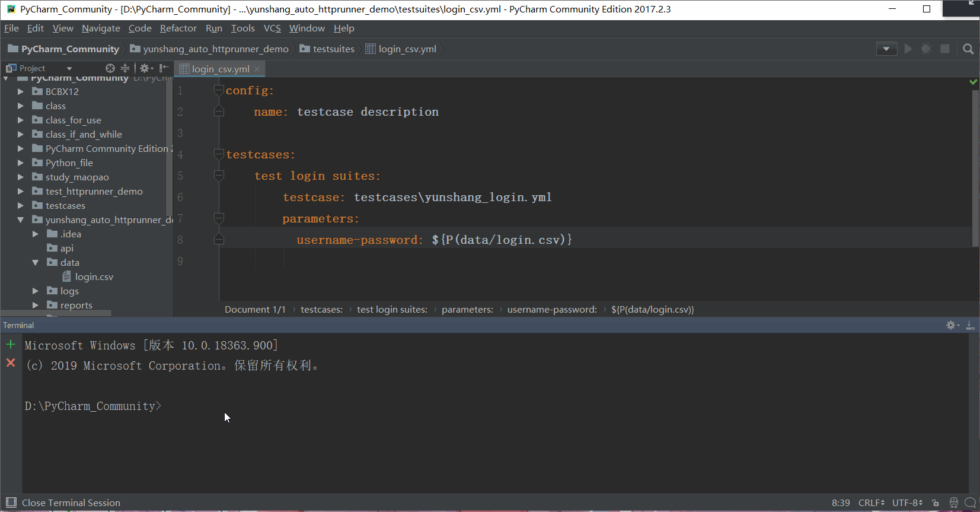This screenshot has height=512, width=980.
Task: Click the username-password: YAML breadcrumb
Action: click(552, 309)
